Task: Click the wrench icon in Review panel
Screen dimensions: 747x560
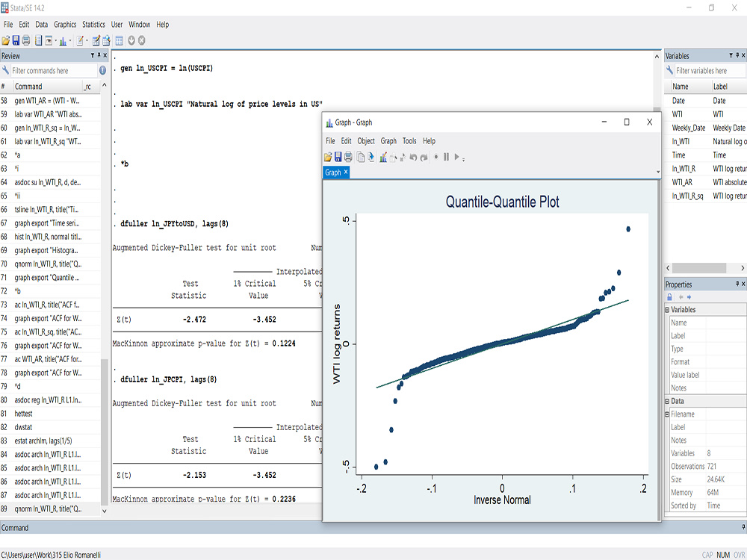Action: 6,70
